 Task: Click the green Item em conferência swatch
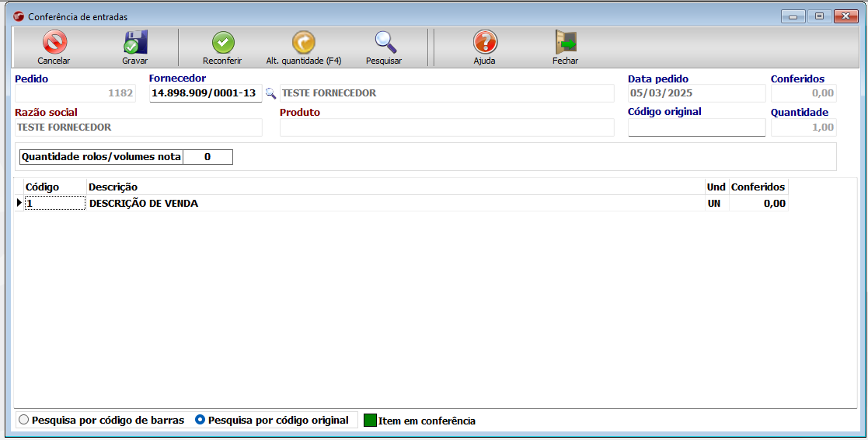(x=370, y=421)
